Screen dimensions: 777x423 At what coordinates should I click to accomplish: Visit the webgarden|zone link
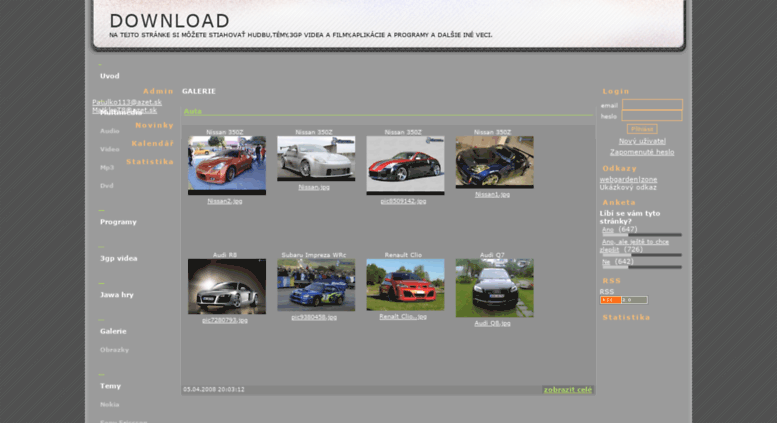coord(628,179)
